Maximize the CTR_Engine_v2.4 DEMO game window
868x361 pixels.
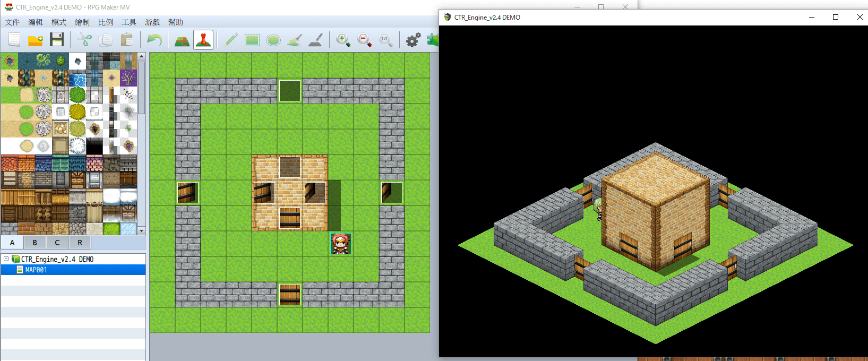tap(836, 17)
